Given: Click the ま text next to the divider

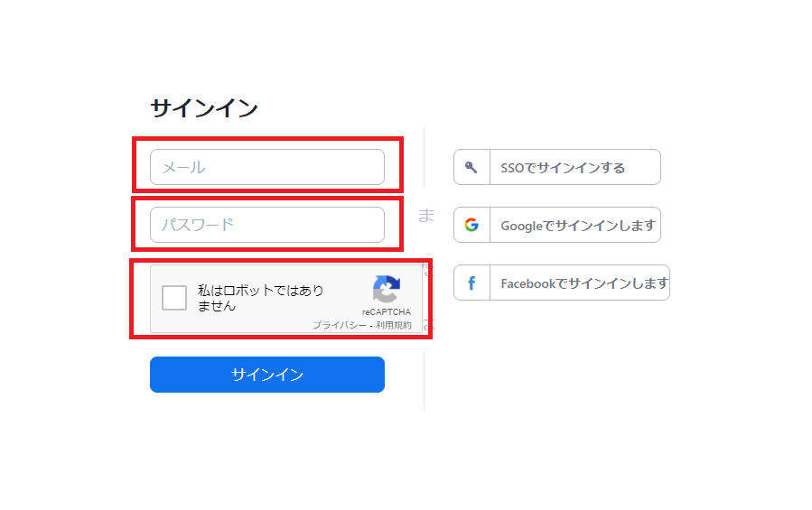Looking at the screenshot, I should click(x=426, y=215).
